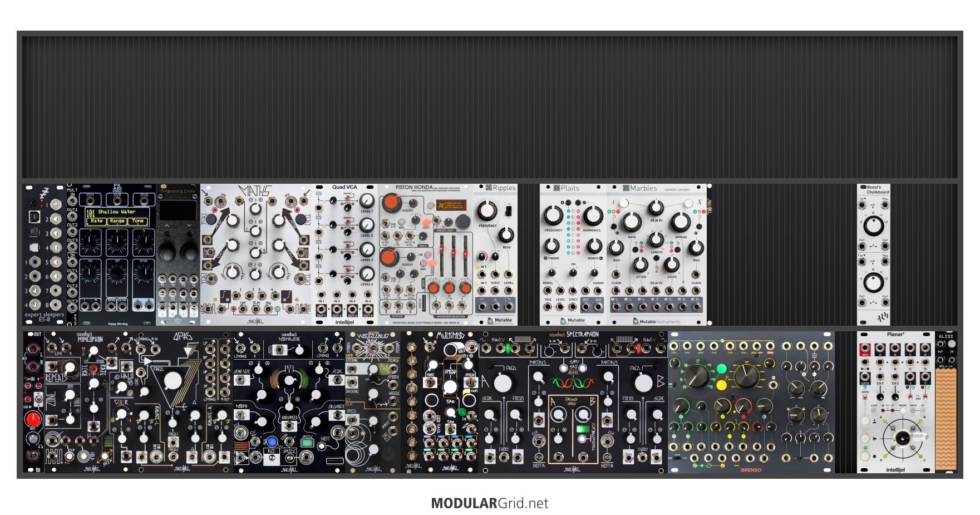Toggle the Quad VCA channel 3 Boost switch

(x=348, y=247)
